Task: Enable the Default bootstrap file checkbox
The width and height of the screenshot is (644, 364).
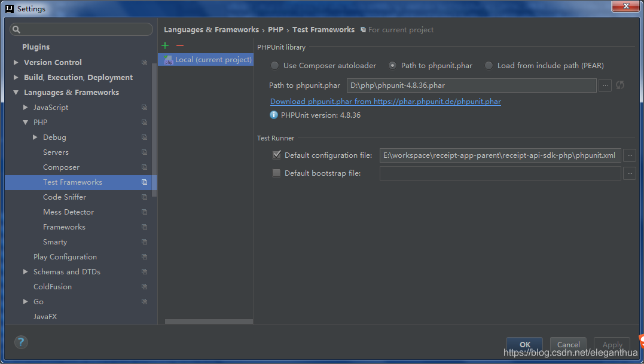Action: (276, 173)
